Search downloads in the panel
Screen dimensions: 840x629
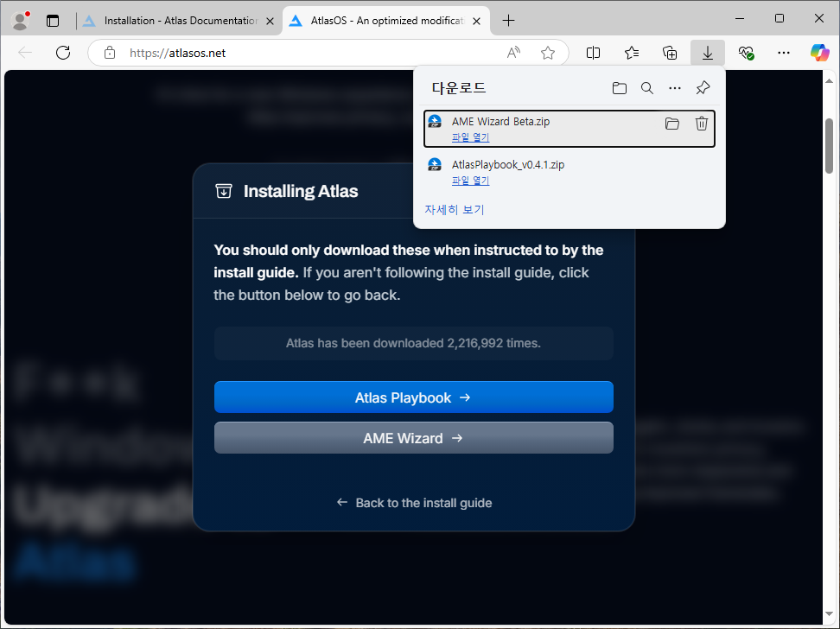click(647, 88)
